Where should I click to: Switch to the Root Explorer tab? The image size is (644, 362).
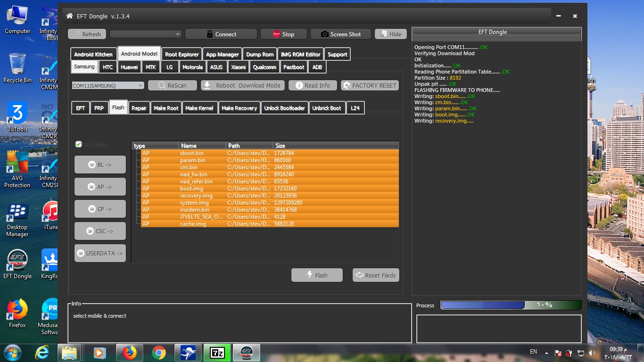182,54
